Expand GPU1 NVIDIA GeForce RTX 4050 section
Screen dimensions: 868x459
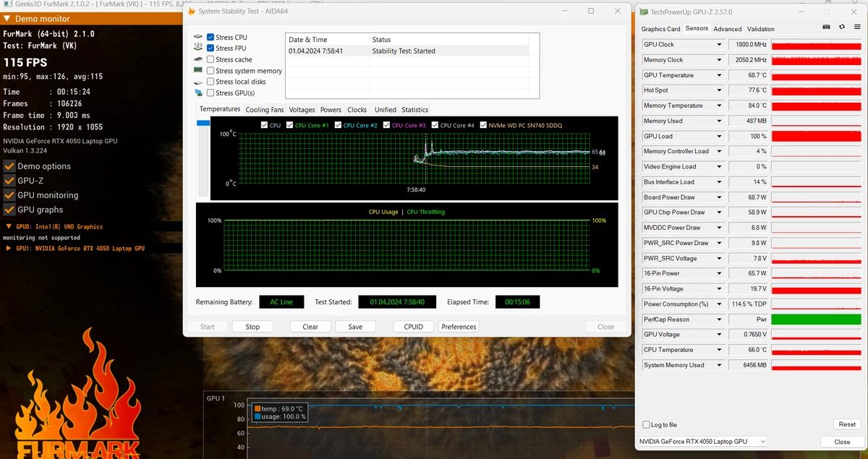(9, 248)
